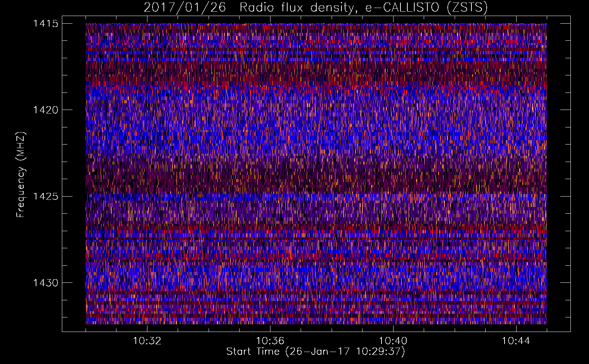589x364 pixels.
Task: Click the 10:40 time axis label
Action: [393, 341]
